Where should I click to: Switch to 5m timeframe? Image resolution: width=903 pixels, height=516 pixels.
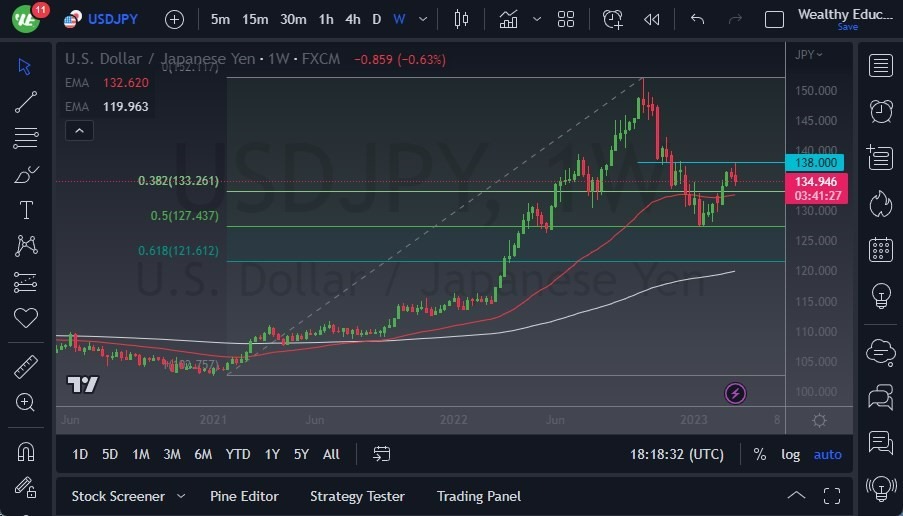click(x=220, y=20)
